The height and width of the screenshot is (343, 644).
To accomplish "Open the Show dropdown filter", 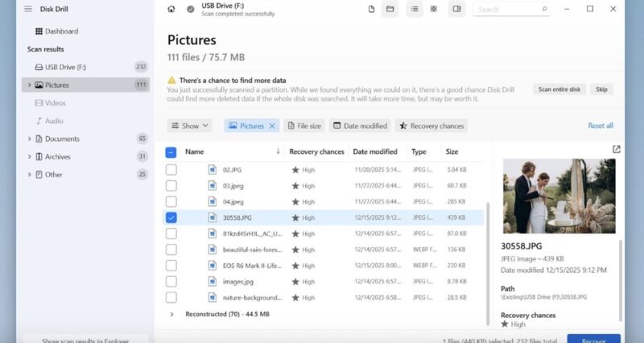I will (190, 126).
